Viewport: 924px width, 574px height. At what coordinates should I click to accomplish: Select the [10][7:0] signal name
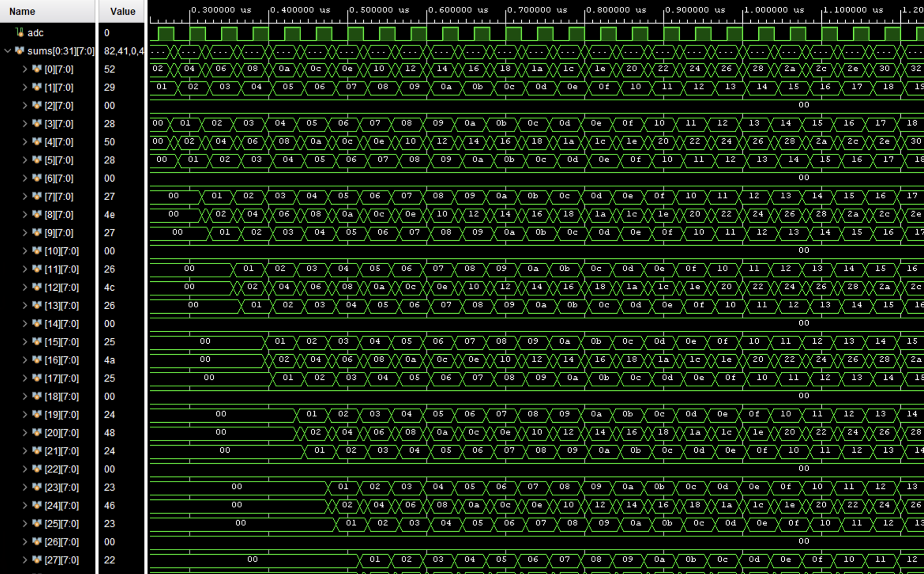pos(62,251)
